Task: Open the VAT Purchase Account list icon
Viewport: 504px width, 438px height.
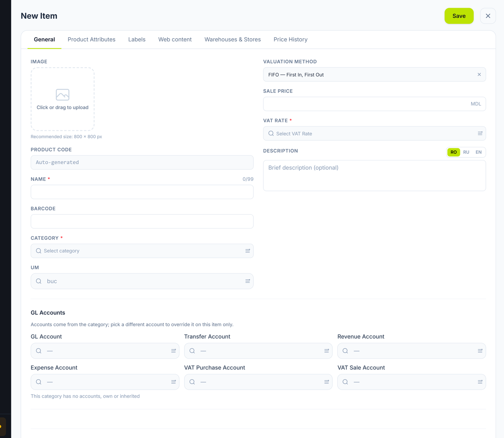Action: point(327,382)
